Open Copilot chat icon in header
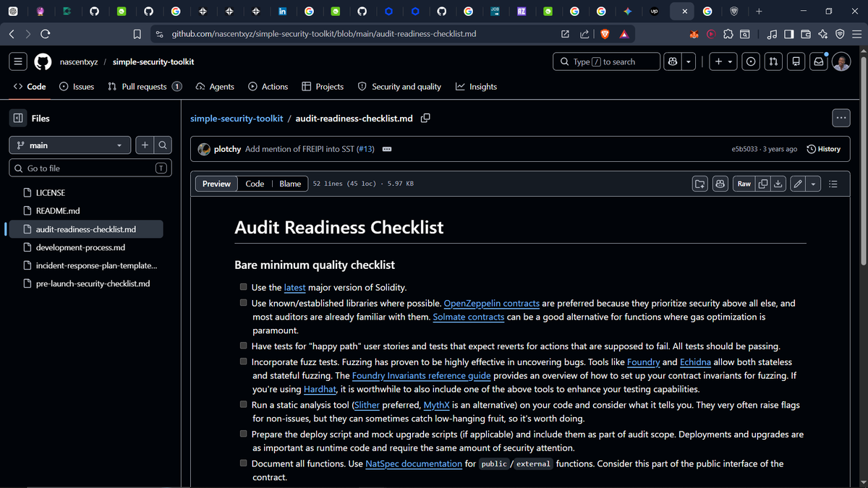Image resolution: width=868 pixels, height=488 pixels. pyautogui.click(x=673, y=62)
